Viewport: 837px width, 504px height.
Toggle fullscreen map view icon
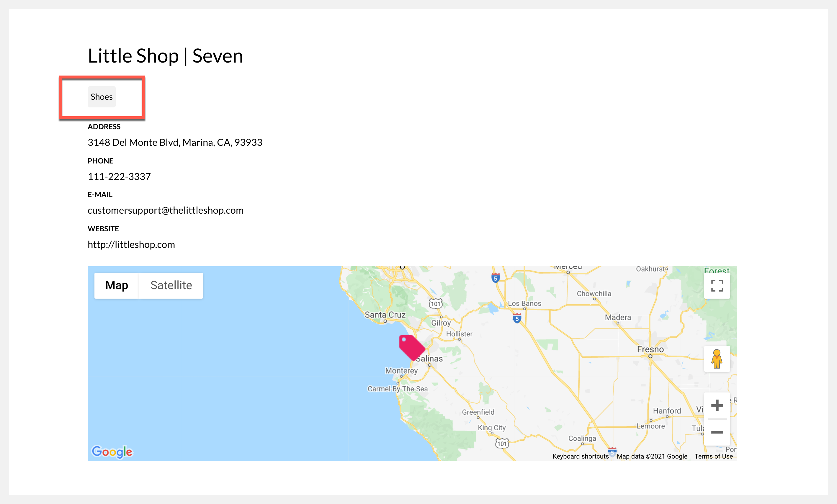click(717, 286)
